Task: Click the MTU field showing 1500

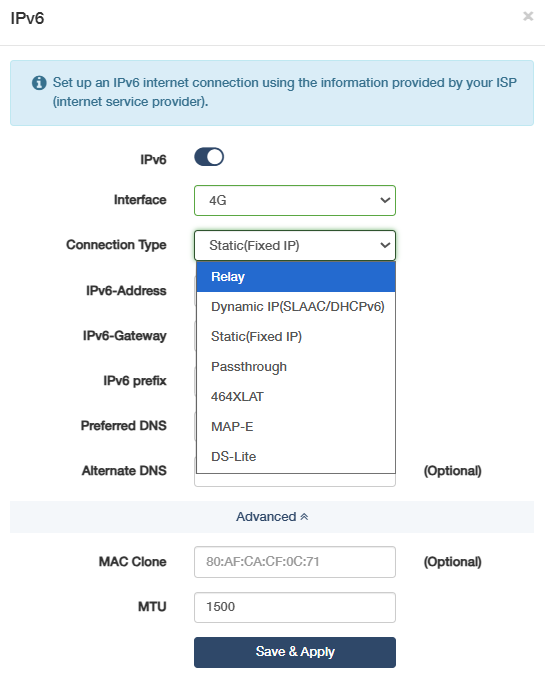Action: (295, 607)
